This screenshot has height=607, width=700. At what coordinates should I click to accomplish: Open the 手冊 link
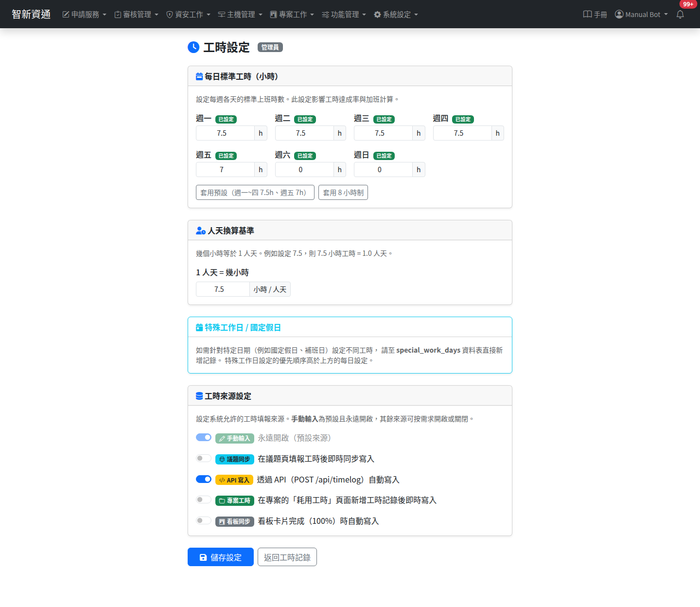[x=595, y=15]
